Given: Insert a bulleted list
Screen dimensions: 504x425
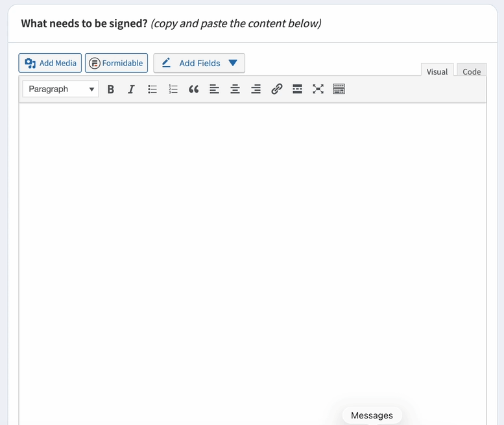Looking at the screenshot, I should pyautogui.click(x=152, y=89).
